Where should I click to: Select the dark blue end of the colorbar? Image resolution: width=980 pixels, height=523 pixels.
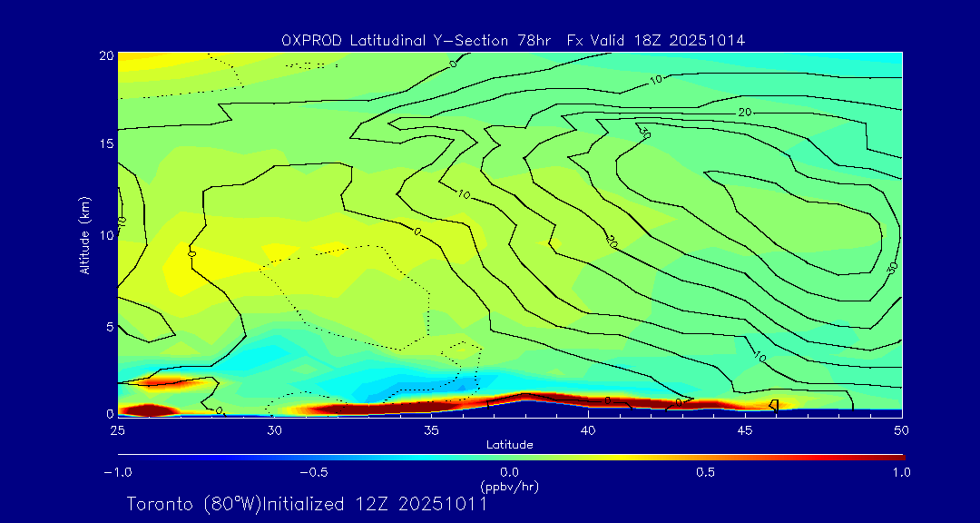pos(125,456)
